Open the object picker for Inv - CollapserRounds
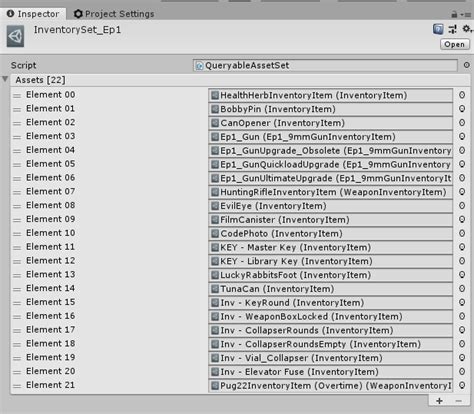Image resolution: width=474 pixels, height=414 pixels. 462,330
